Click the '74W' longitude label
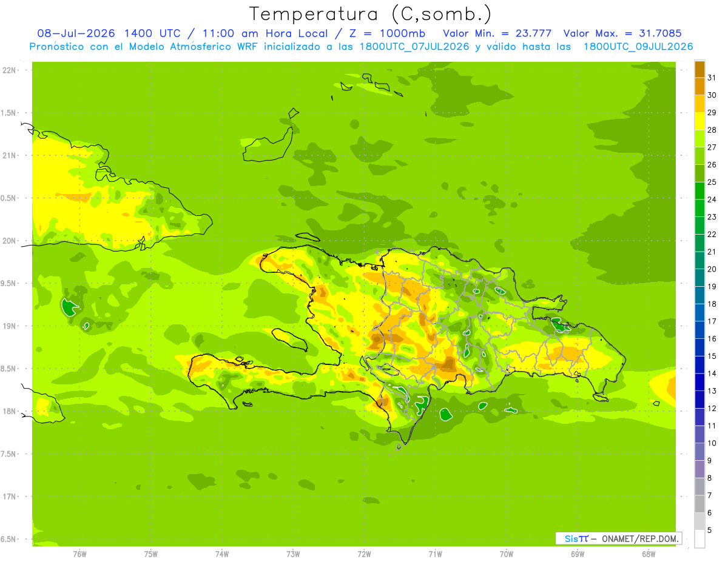 [x=222, y=554]
